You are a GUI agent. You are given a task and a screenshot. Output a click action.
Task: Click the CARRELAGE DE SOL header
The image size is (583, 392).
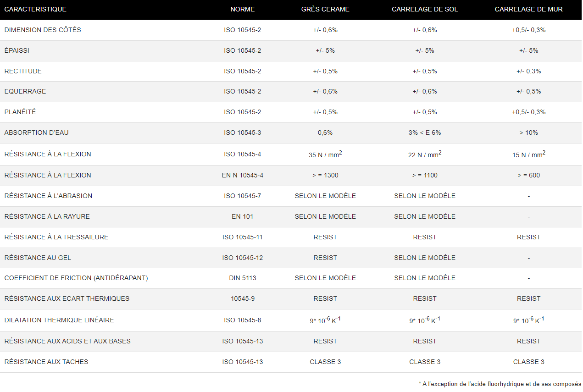pos(425,9)
